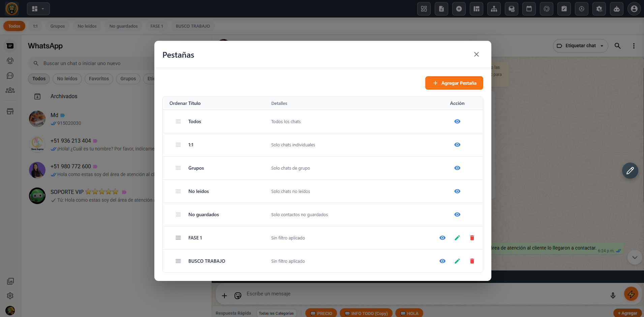Delete the BUSCO TRABAJO tab
This screenshot has width=644, height=317.
472,261
